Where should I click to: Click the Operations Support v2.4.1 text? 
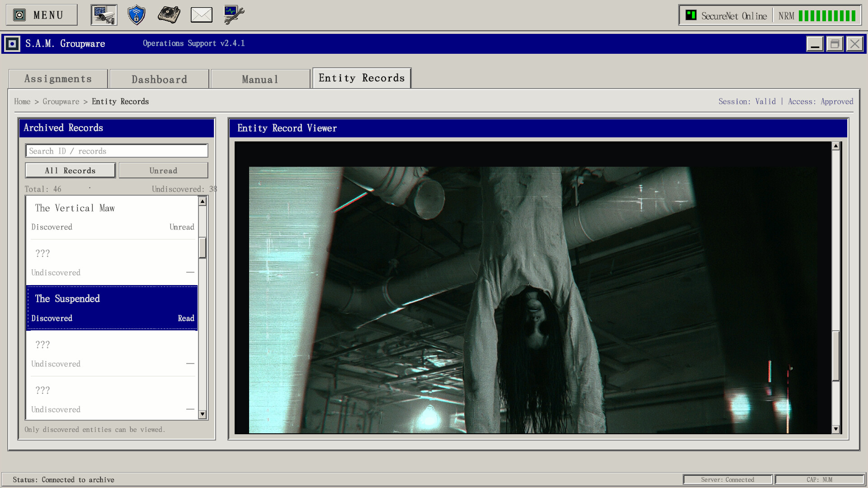coord(194,43)
